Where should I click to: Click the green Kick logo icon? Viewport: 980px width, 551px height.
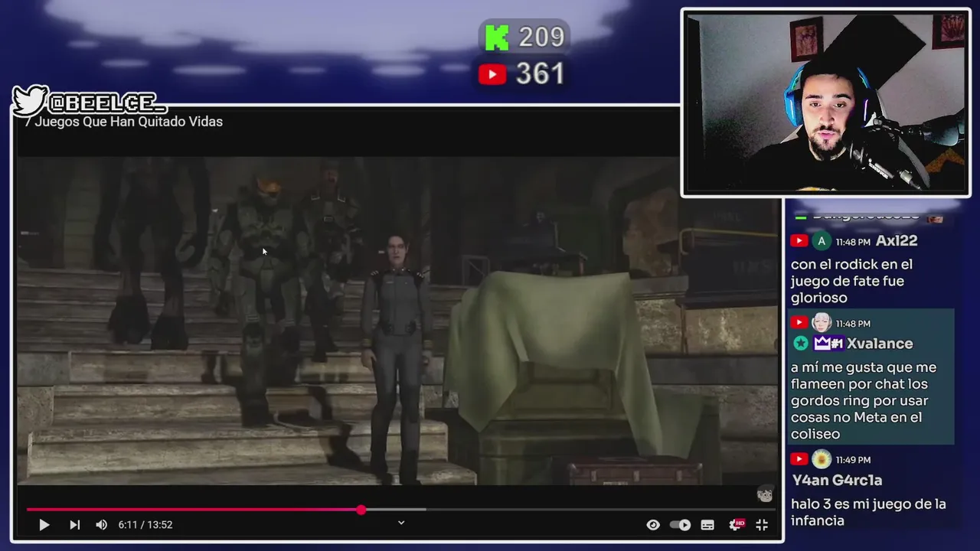[x=497, y=37]
